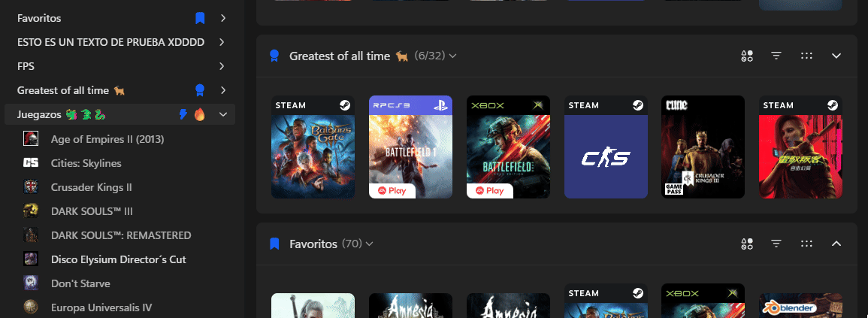Click the FPS collection label
Viewport: 868px width, 318px height.
tap(26, 66)
